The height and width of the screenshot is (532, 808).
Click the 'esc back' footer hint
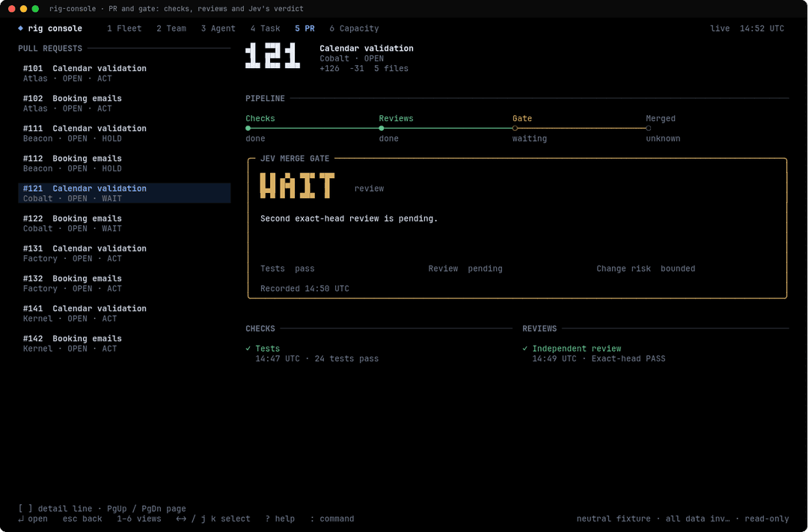[x=82, y=519]
